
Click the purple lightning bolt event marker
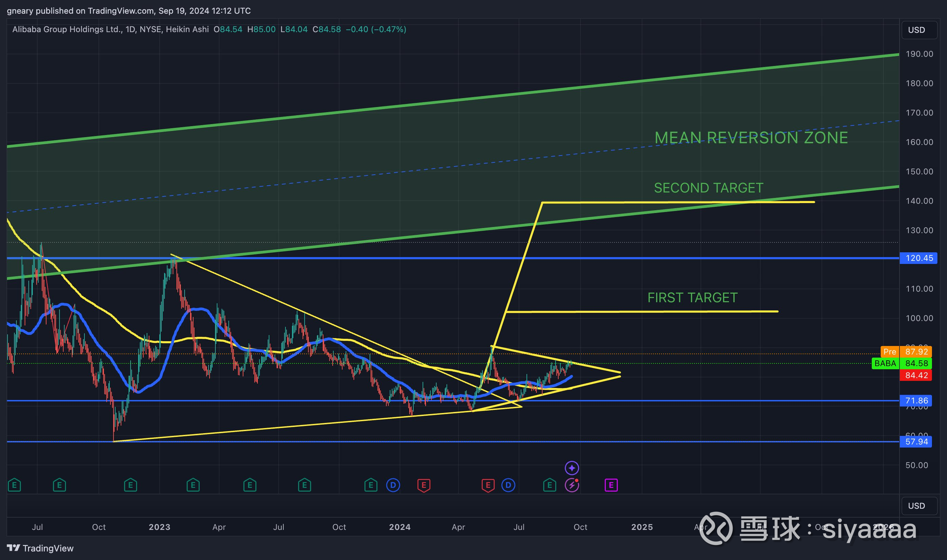pos(572,485)
